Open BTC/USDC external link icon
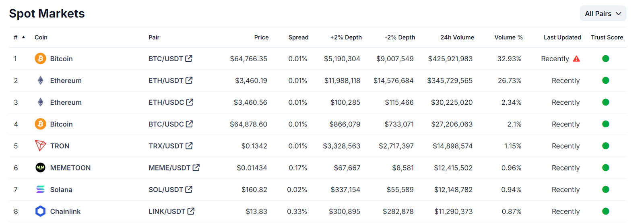The height and width of the screenshot is (224, 644). pyautogui.click(x=189, y=124)
